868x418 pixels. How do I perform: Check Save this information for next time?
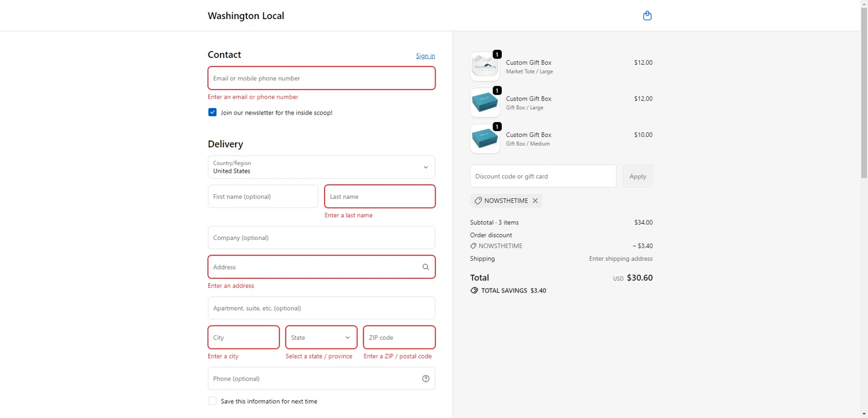[212, 401]
